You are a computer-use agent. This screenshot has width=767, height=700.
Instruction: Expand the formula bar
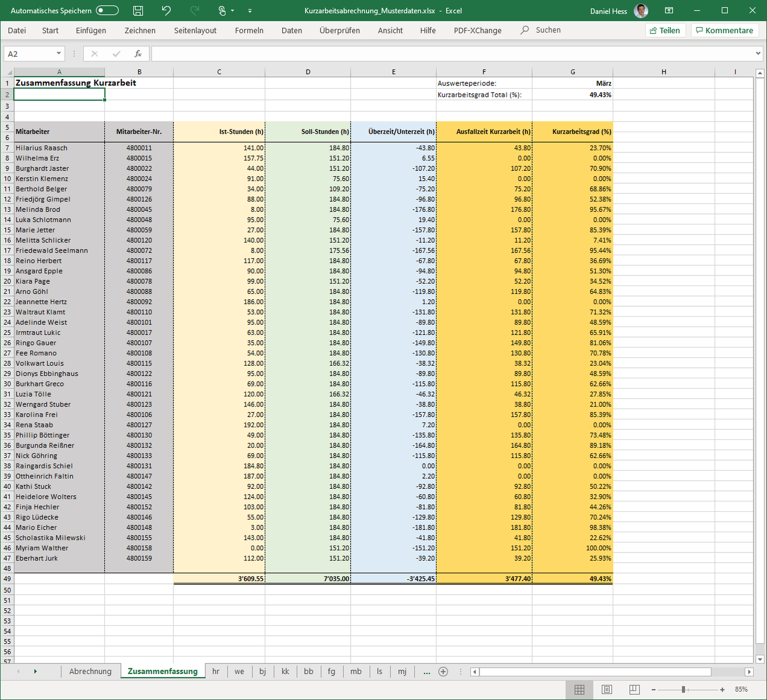click(758, 54)
